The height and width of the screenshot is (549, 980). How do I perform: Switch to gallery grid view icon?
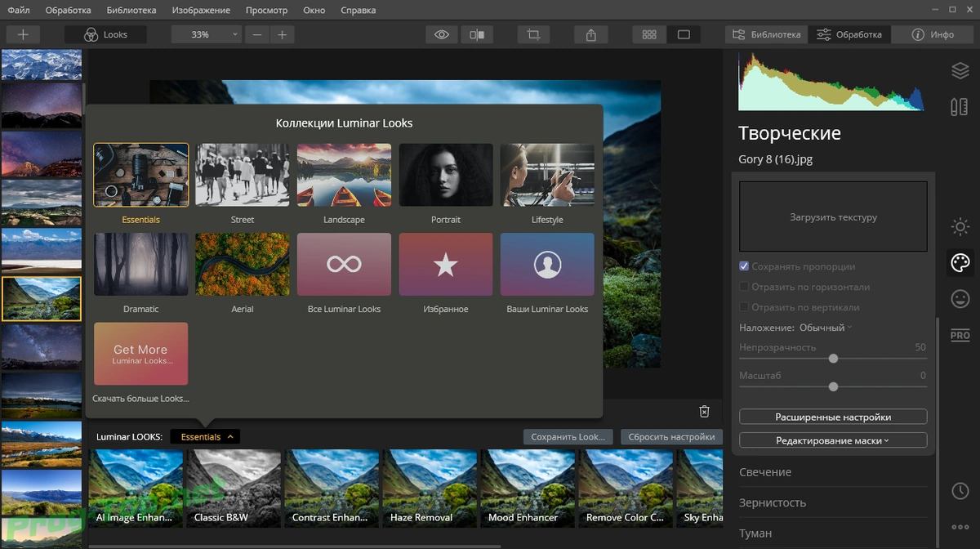(649, 35)
